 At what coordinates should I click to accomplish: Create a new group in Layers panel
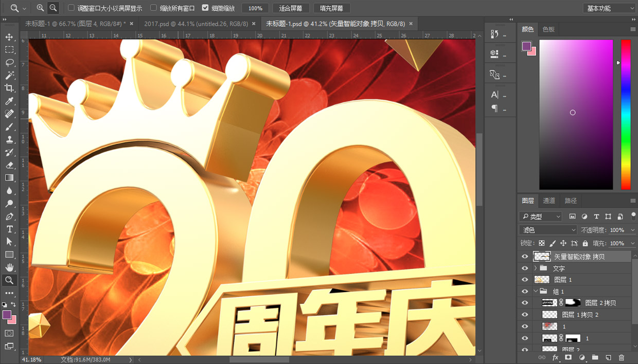(595, 357)
